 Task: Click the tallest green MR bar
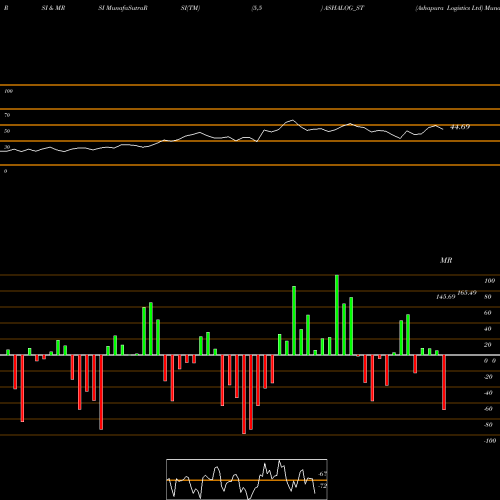(x=337, y=315)
